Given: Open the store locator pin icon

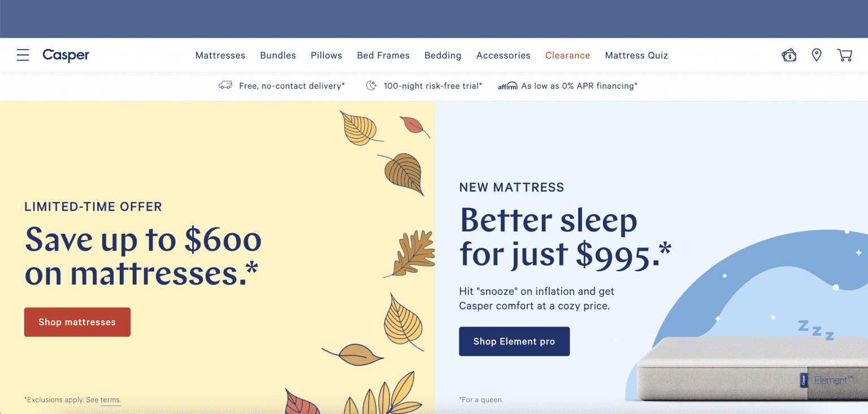Looking at the screenshot, I should [817, 55].
